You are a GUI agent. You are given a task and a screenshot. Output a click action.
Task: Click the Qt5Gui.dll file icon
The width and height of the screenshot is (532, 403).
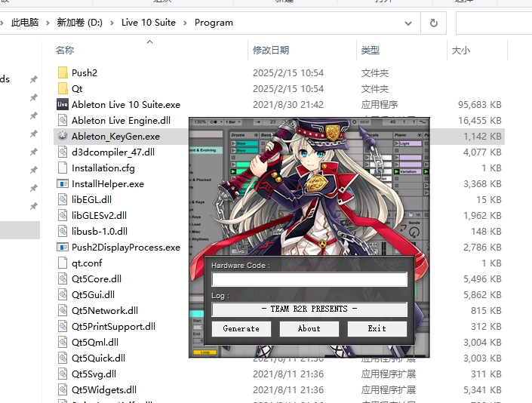coord(63,295)
